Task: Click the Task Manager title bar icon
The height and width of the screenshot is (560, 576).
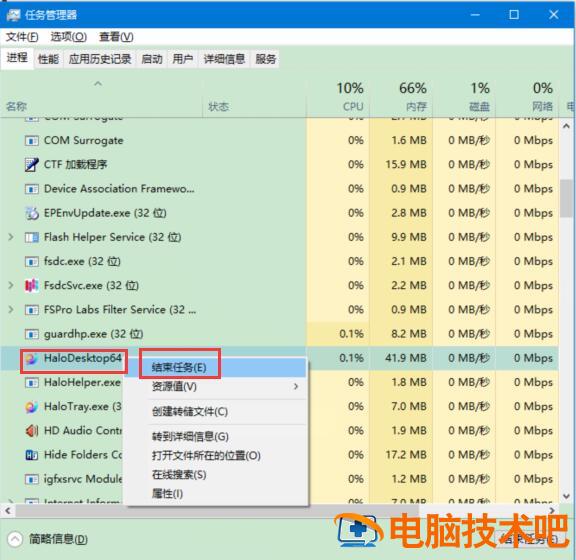Action: (14, 15)
